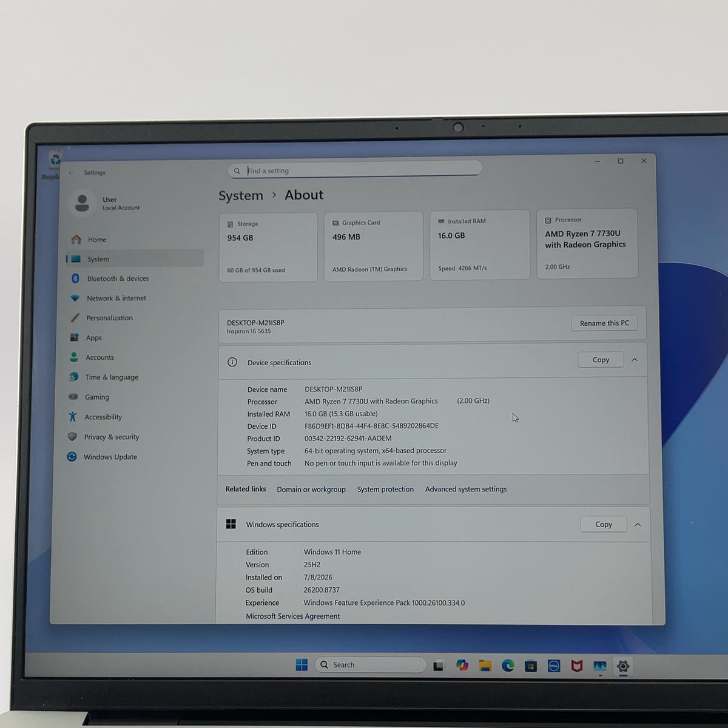The image size is (728, 728).
Task: Click the System breadcrumb link
Action: click(241, 195)
